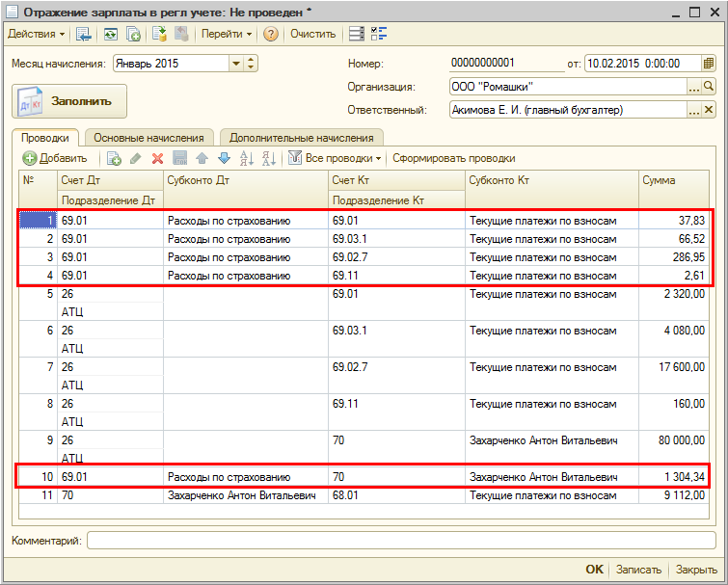Open calendar picker beside the date field
728x585 pixels.
tap(708, 64)
